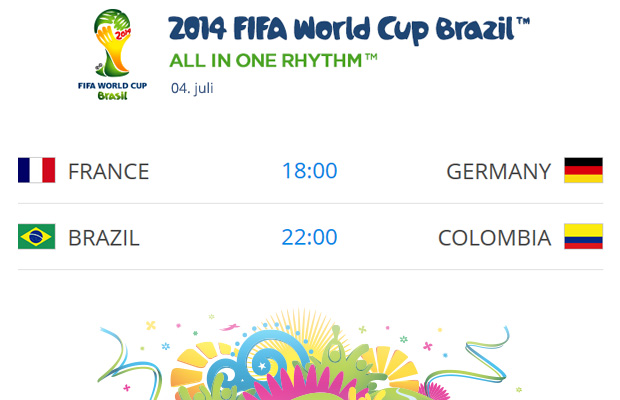The width and height of the screenshot is (620, 400).
Task: Click the trademark symbol after the Brazil title
Action: (522, 19)
